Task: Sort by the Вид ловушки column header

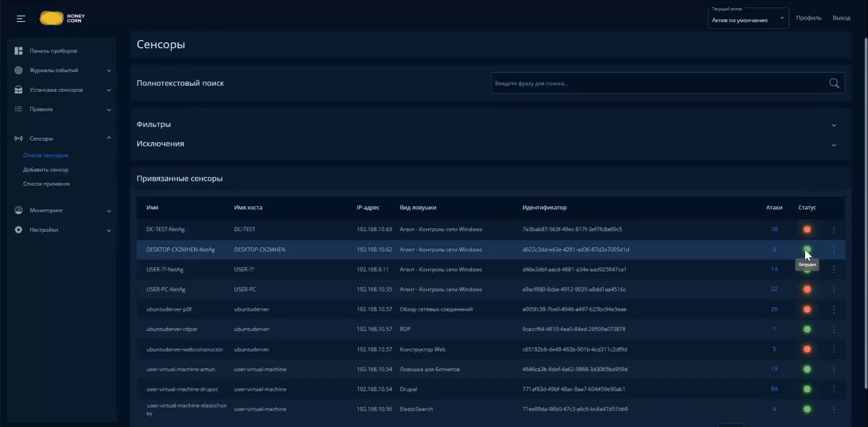Action: pyautogui.click(x=418, y=208)
